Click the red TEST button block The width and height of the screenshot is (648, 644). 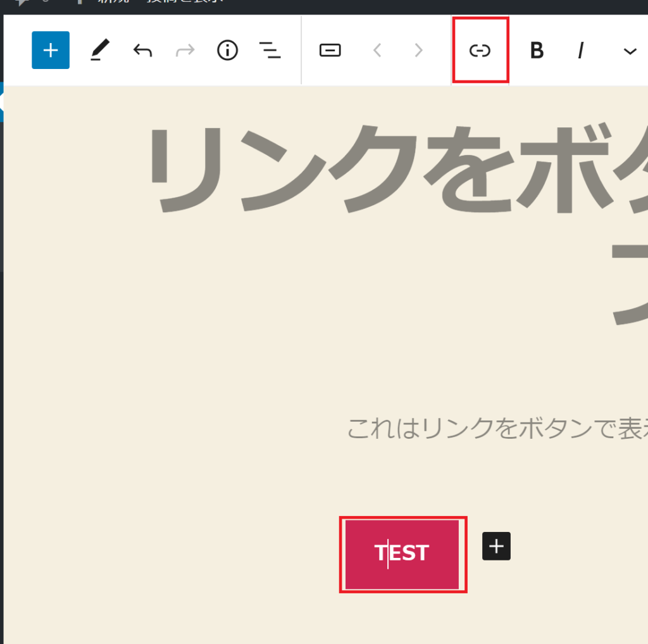(402, 553)
